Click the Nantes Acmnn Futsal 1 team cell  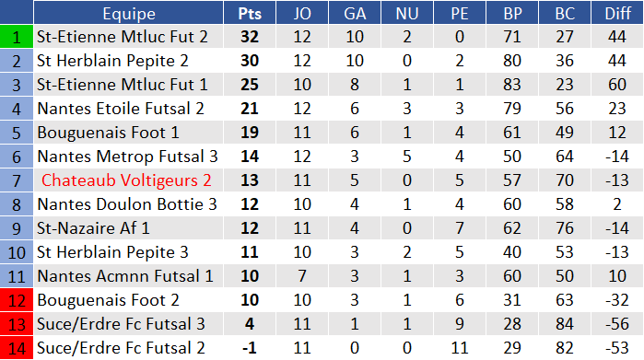click(x=129, y=276)
